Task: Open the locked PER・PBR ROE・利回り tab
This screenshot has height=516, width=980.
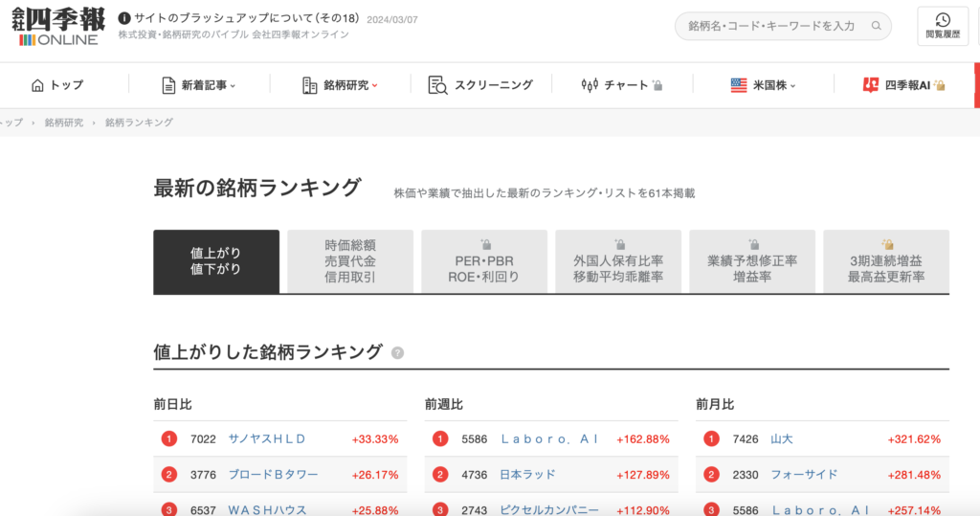Action: click(484, 261)
